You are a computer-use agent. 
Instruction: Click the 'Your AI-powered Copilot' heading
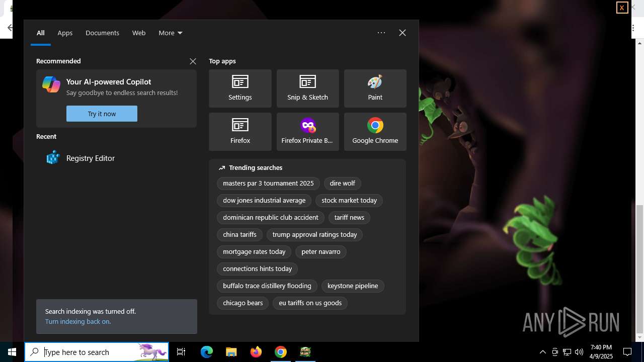coord(109,81)
